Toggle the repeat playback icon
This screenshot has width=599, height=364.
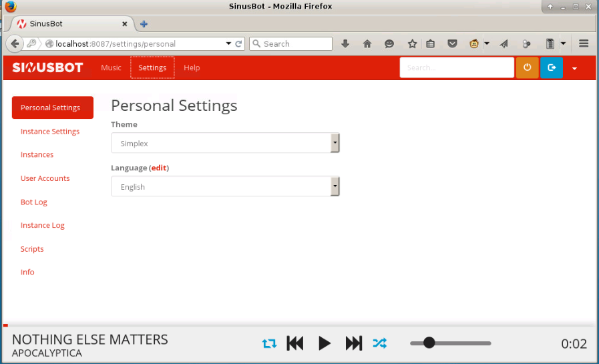pyautogui.click(x=269, y=343)
